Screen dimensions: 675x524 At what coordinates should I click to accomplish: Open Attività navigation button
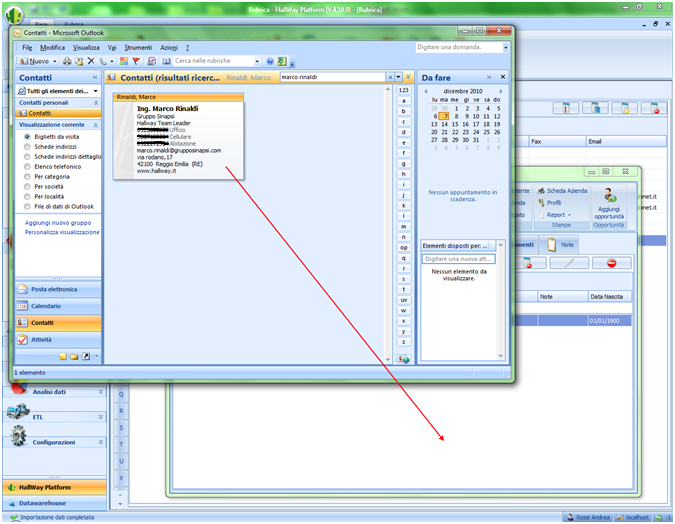(58, 340)
